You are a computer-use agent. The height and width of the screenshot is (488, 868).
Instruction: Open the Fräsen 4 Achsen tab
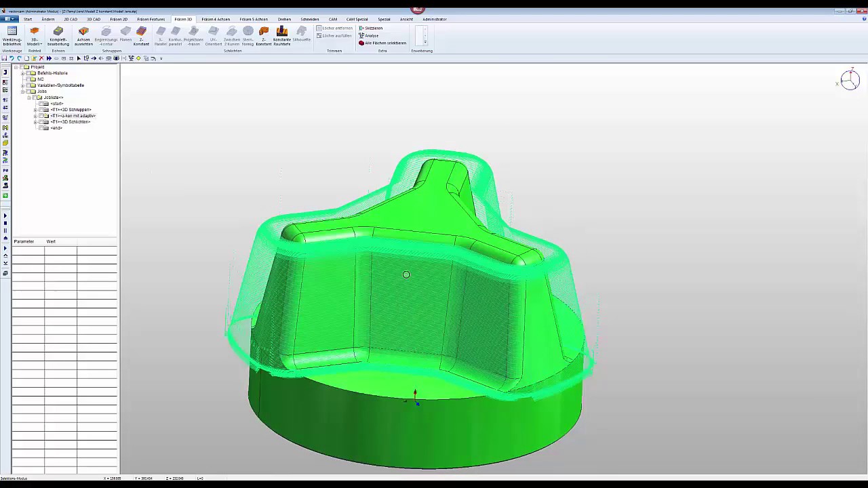click(x=216, y=19)
